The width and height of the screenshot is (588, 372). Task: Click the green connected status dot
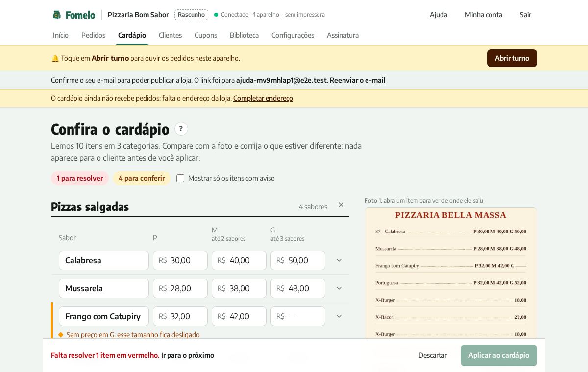point(216,15)
